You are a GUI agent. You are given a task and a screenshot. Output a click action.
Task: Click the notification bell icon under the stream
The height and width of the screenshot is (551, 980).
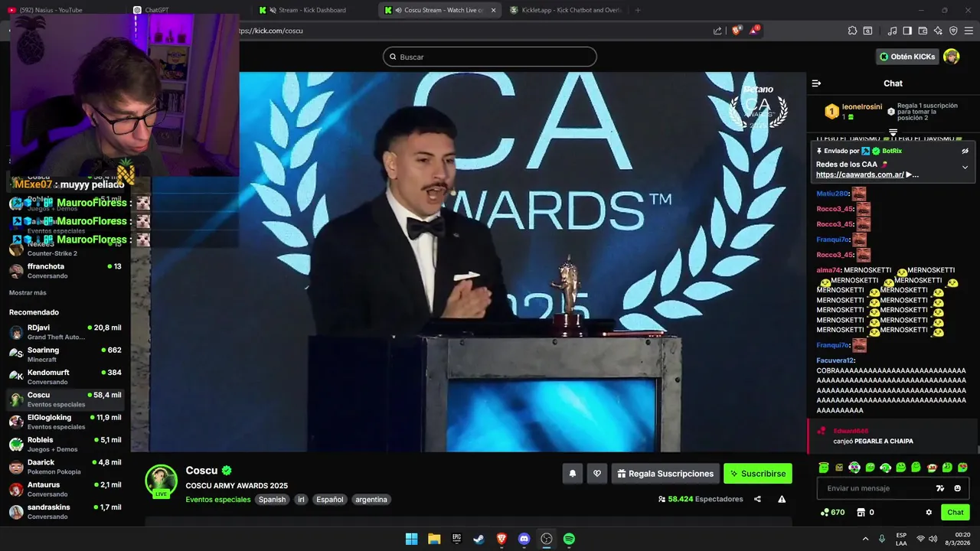pos(572,474)
